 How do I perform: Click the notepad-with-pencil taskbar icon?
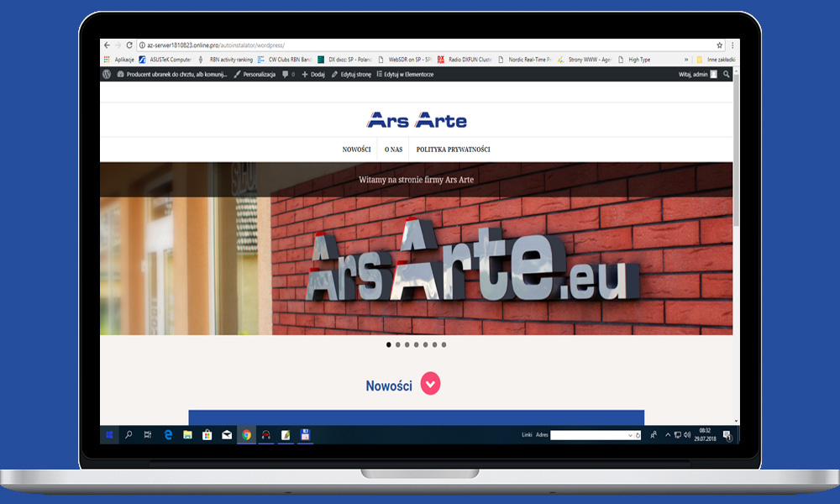(x=286, y=435)
